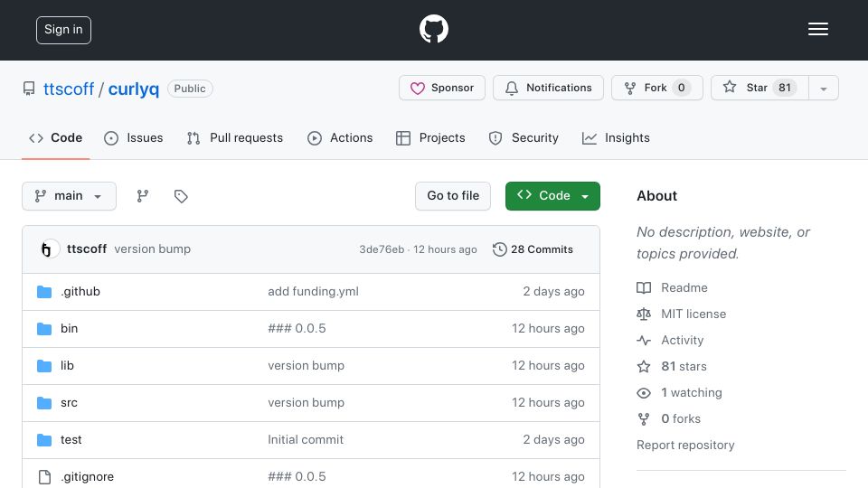
Task: Expand the star lists dropdown arrow
Action: tap(824, 89)
